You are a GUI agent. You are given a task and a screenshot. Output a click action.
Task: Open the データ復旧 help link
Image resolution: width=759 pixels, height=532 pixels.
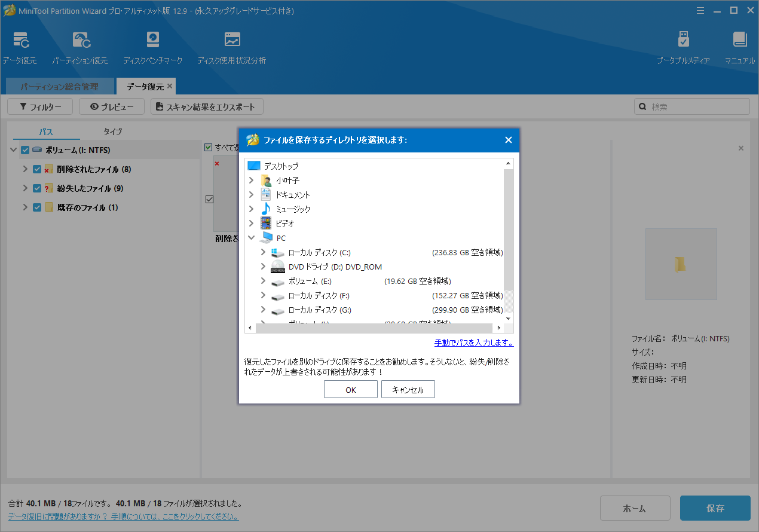point(123,516)
